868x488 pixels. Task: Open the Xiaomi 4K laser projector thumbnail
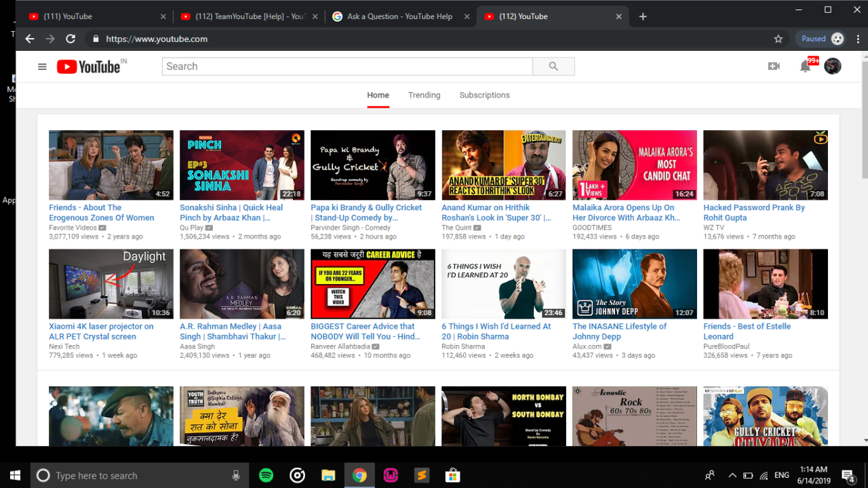pos(111,284)
